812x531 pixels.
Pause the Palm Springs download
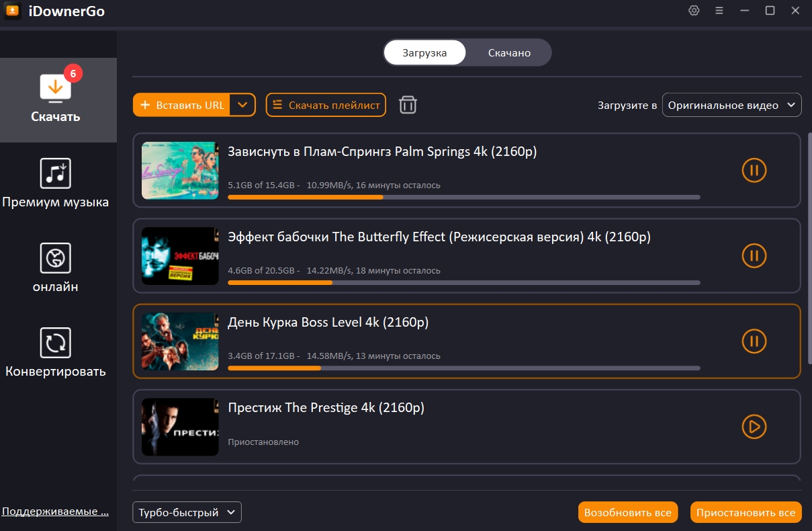point(754,171)
